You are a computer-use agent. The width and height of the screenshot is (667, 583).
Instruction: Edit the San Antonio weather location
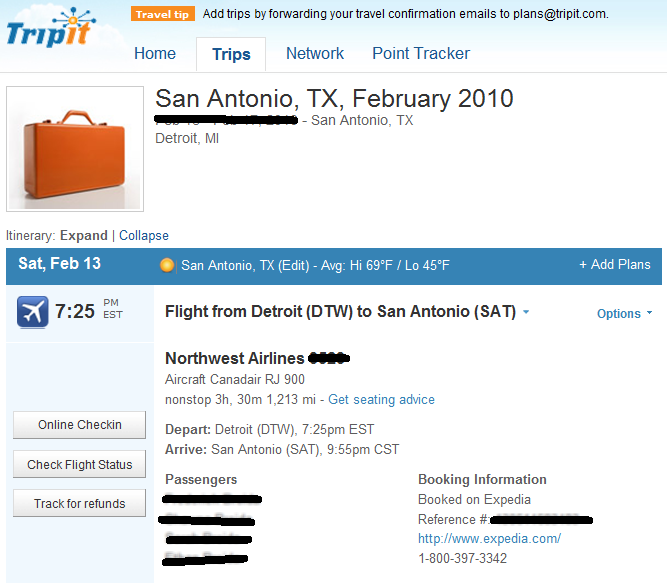click(x=294, y=266)
